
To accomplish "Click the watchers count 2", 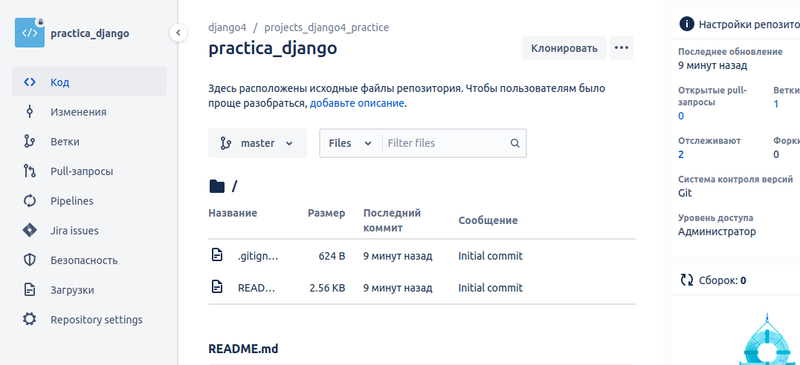I will (681, 154).
